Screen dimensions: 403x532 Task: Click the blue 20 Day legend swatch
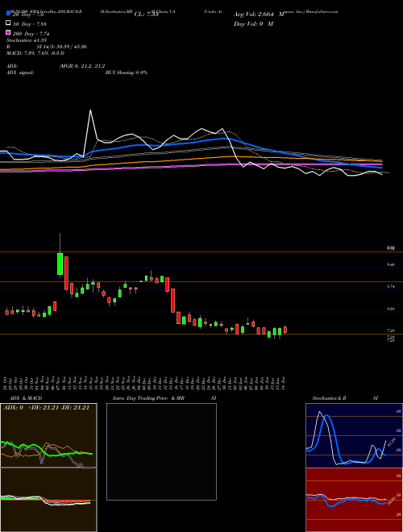point(8,15)
